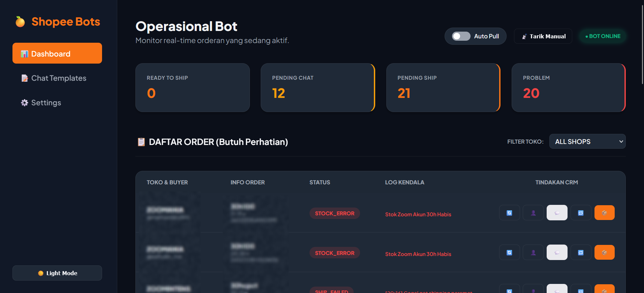Click the BOT ONLINE status badge
Image resolution: width=644 pixels, height=293 pixels.
point(603,36)
